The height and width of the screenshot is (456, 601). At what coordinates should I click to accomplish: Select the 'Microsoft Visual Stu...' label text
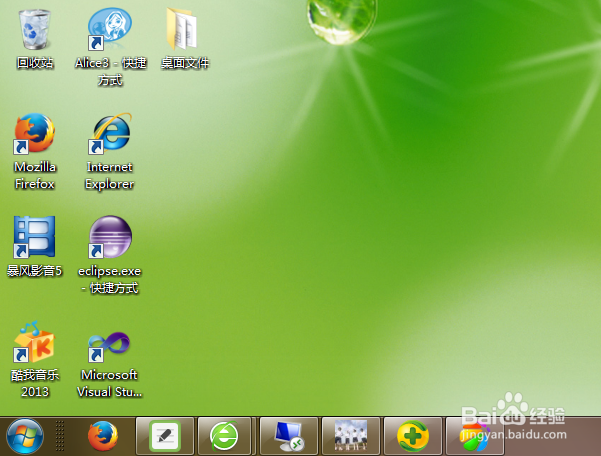click(110, 383)
